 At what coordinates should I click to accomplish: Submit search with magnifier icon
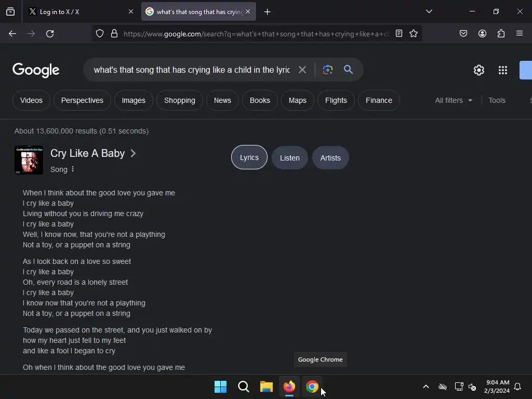[349, 70]
